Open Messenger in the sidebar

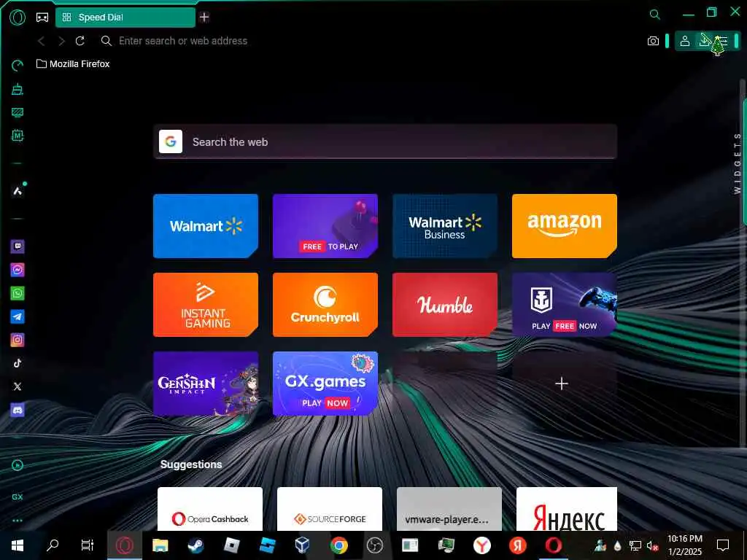[18, 270]
